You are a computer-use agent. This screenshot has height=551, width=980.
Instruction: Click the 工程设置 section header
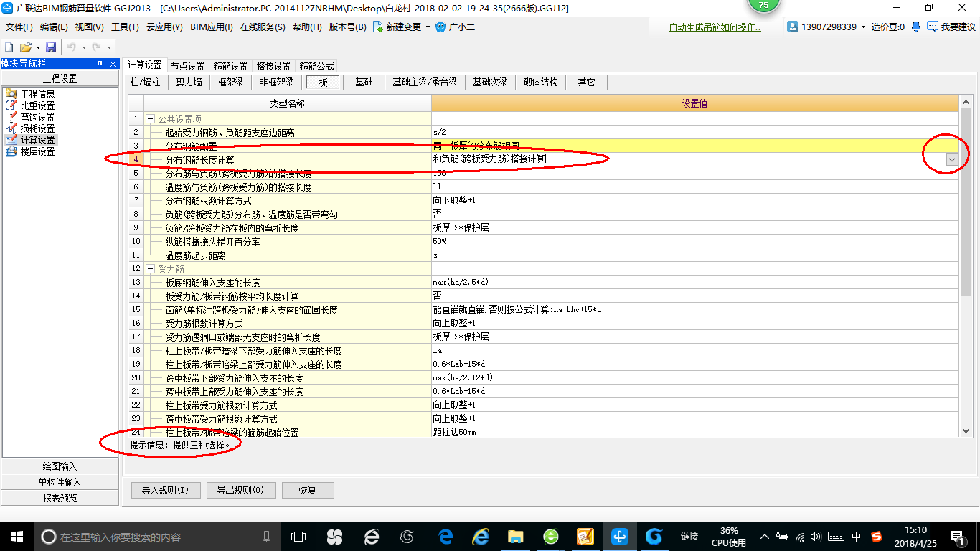[60, 78]
